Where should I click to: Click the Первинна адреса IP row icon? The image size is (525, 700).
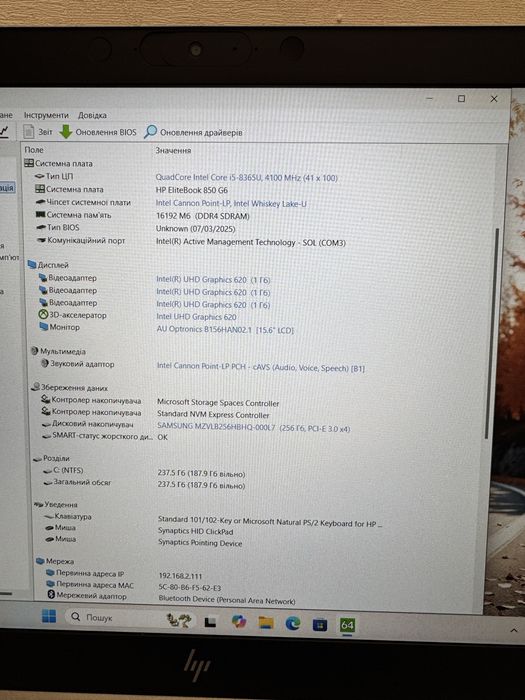(50, 573)
